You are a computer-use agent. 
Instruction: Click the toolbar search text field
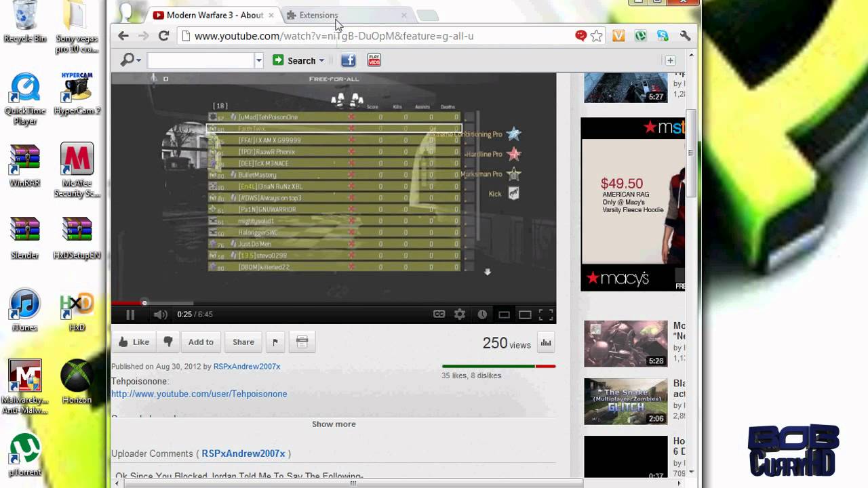201,60
